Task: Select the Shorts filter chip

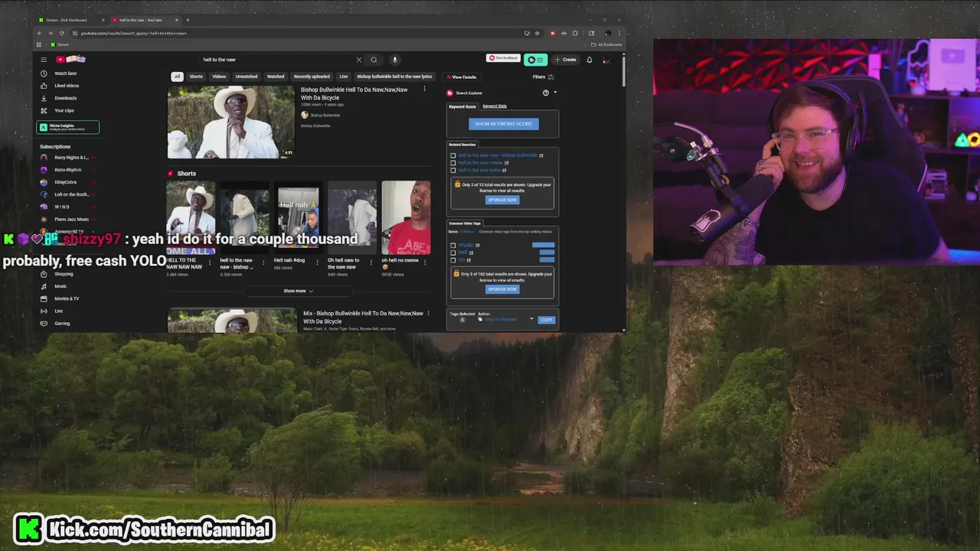Action: tap(196, 77)
